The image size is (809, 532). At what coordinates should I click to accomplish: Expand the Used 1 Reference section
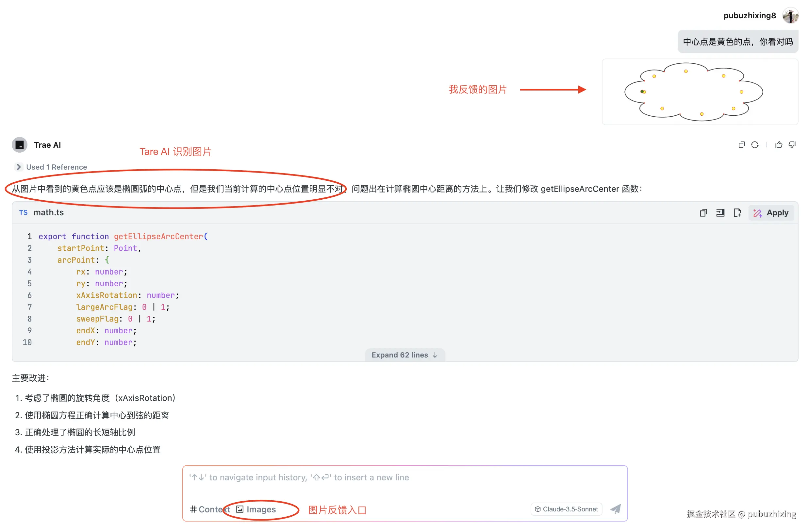(51, 167)
